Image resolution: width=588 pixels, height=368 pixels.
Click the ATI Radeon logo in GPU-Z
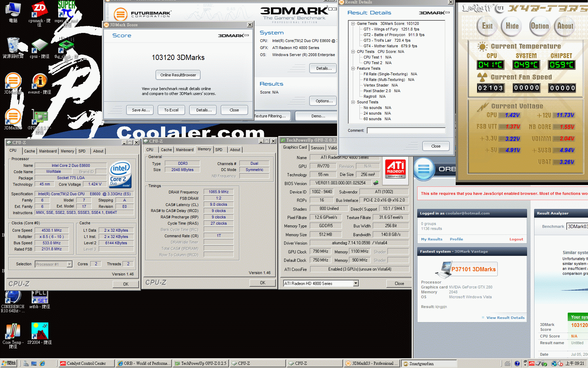(x=395, y=169)
